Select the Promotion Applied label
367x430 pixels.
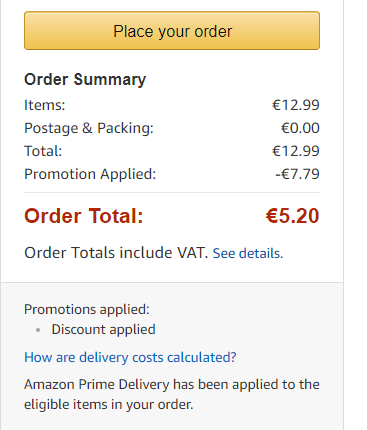coord(90,174)
